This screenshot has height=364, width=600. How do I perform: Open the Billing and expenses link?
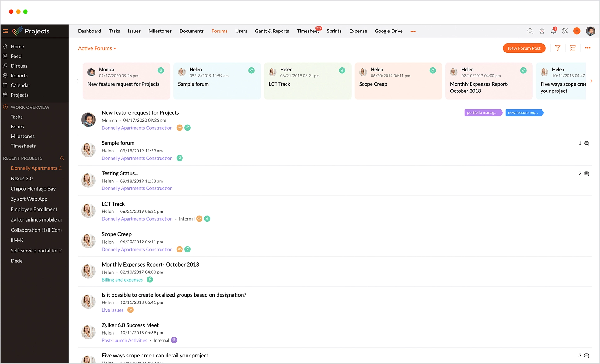(x=122, y=280)
